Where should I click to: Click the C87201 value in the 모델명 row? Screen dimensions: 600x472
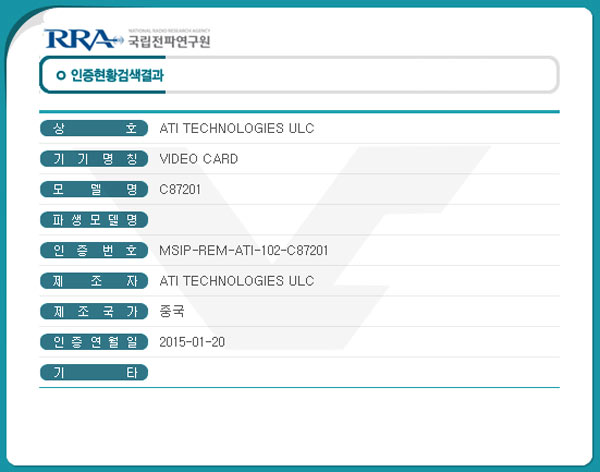[180, 189]
